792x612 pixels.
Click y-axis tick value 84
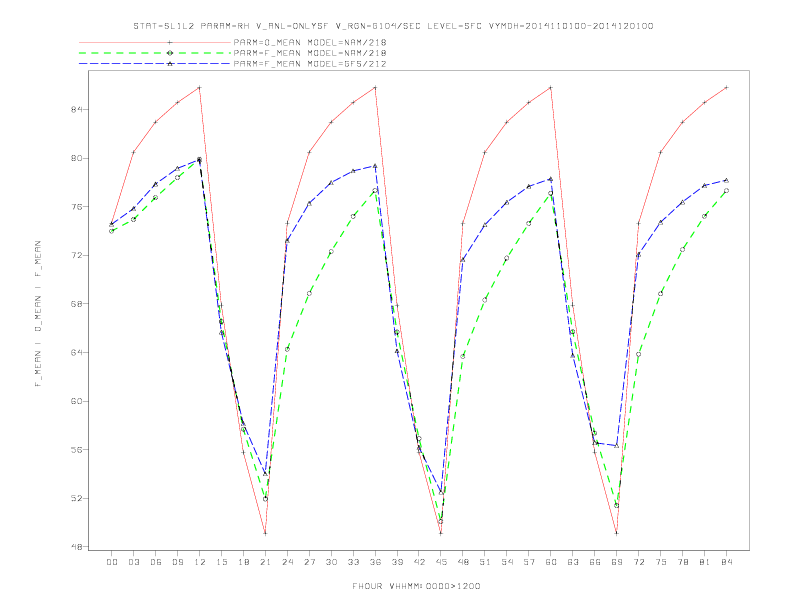point(76,110)
